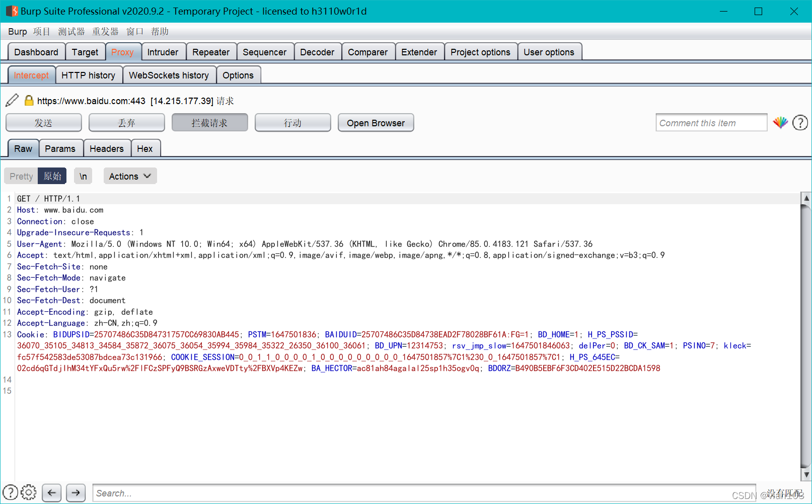
Task: Switch to the Repeater tab
Action: 211,52
